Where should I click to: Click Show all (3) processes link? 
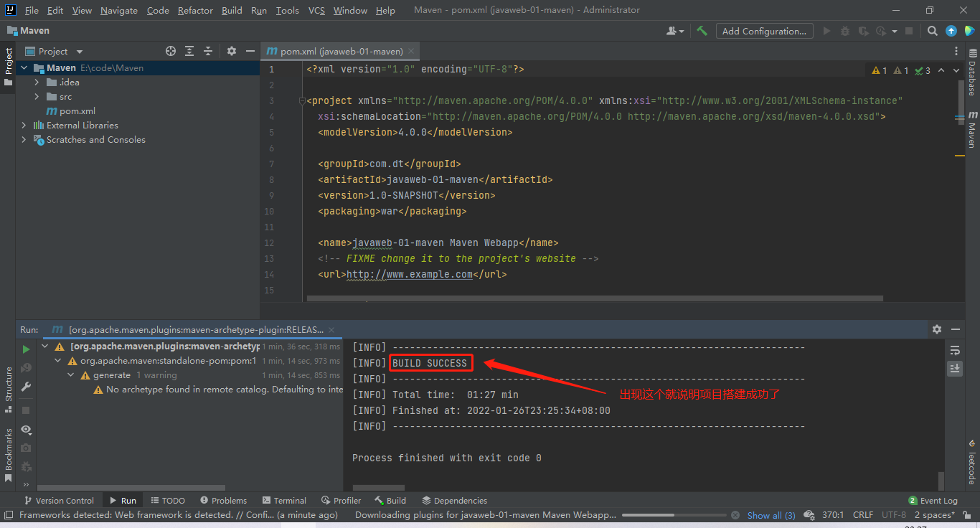(771, 515)
